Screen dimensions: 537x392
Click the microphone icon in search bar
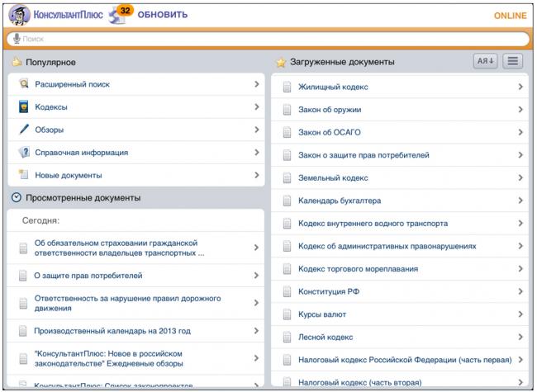click(x=17, y=39)
